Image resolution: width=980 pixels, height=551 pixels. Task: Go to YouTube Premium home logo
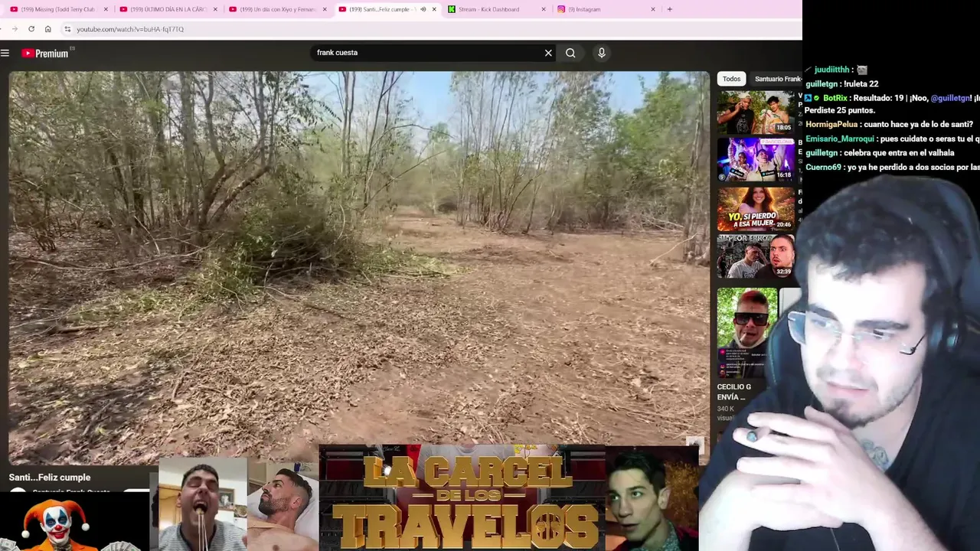tap(45, 53)
